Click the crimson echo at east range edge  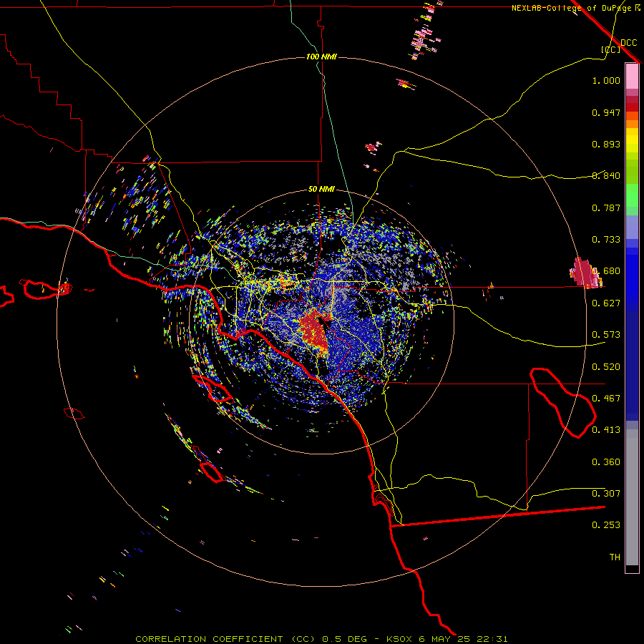(585, 273)
